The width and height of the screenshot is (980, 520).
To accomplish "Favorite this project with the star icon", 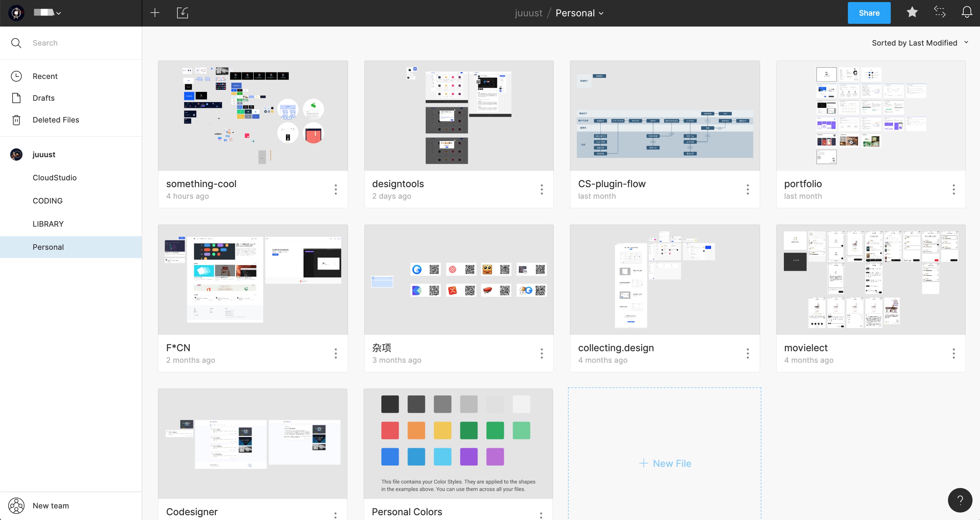I will click(912, 12).
